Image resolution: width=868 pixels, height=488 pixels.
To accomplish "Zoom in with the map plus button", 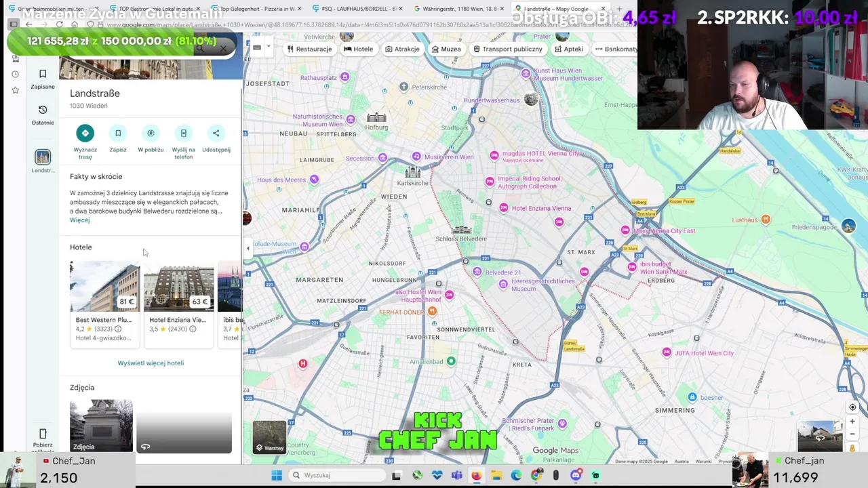I will (x=852, y=422).
